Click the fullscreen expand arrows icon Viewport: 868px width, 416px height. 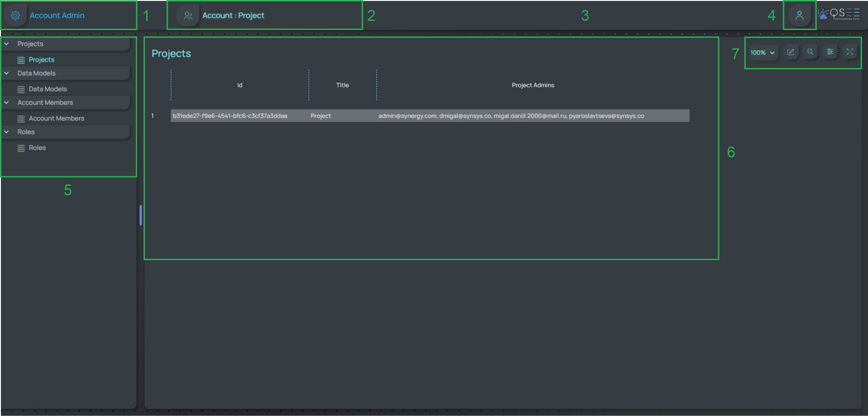pyautogui.click(x=849, y=52)
